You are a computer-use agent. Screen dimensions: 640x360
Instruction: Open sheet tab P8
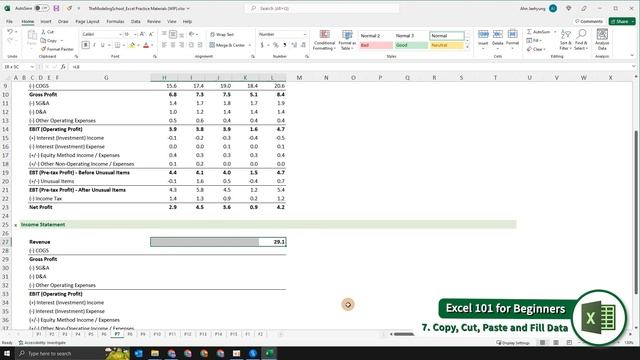(130, 334)
